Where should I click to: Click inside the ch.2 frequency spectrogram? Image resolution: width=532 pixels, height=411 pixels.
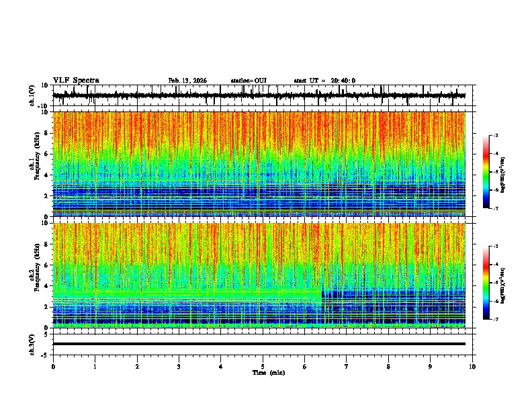259,275
